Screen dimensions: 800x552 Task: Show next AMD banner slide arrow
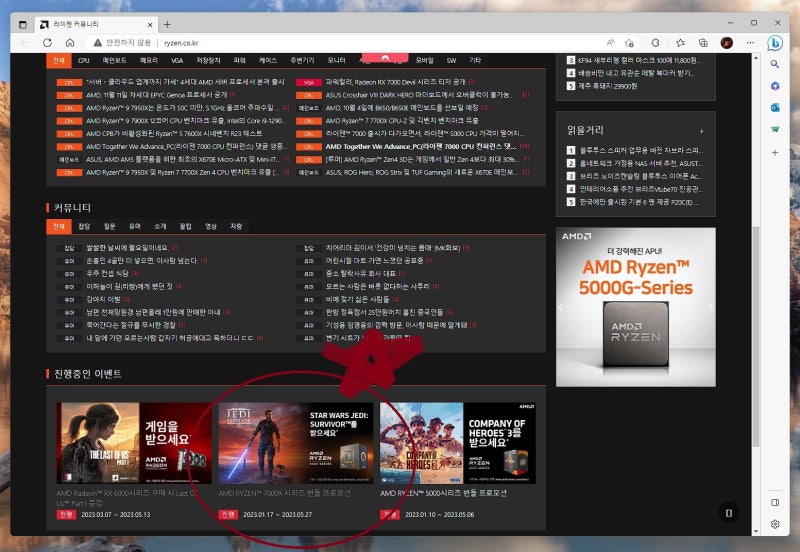tap(711, 307)
